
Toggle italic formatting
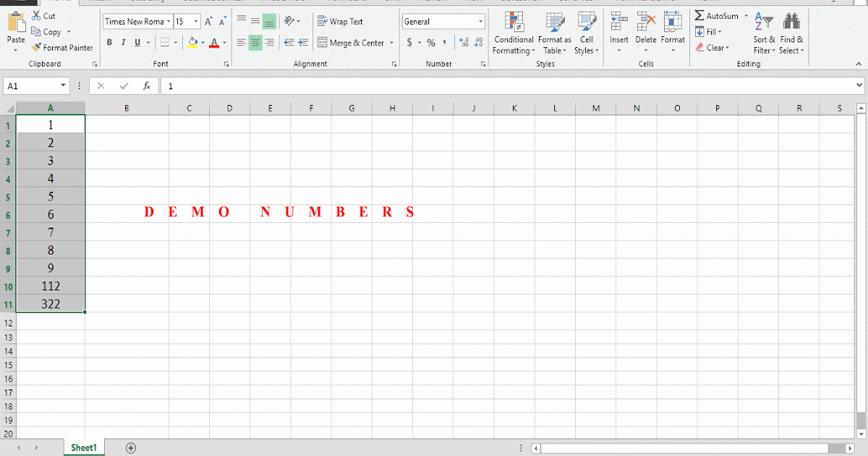[x=122, y=42]
